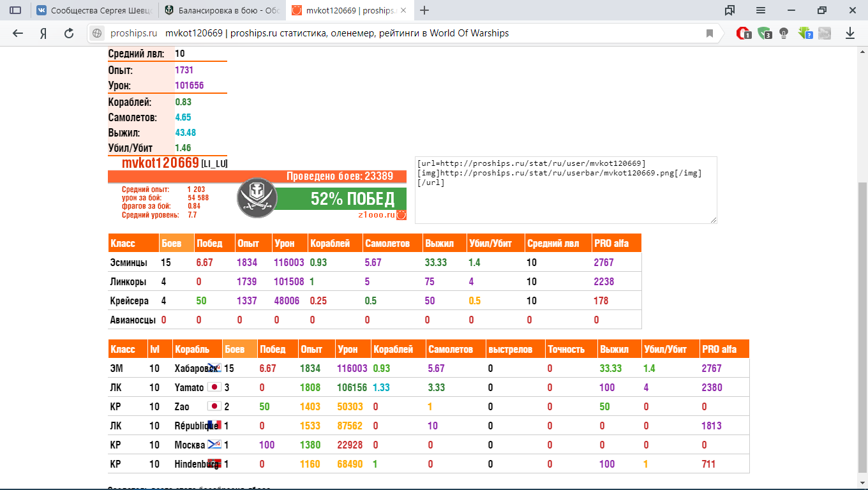The height and width of the screenshot is (490, 868).
Task: Bookmark this page using the flag icon
Action: (x=710, y=34)
